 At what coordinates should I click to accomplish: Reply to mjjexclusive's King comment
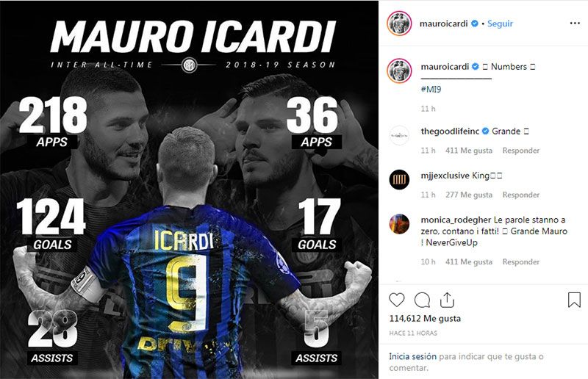click(x=521, y=195)
